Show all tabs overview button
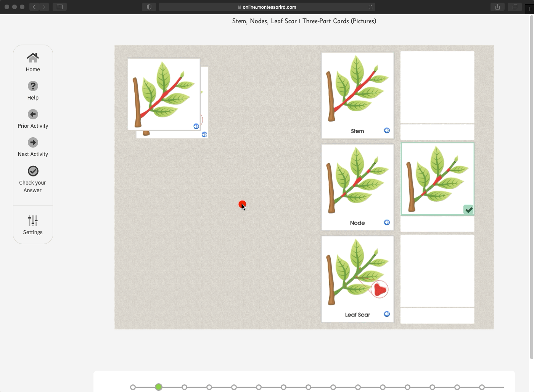534x392 pixels. click(515, 7)
